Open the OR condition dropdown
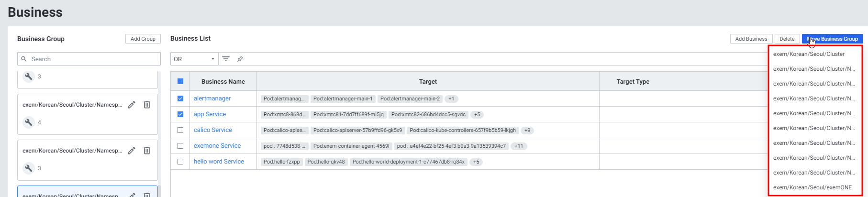Screen dimensions: 868x197 [x=194, y=59]
